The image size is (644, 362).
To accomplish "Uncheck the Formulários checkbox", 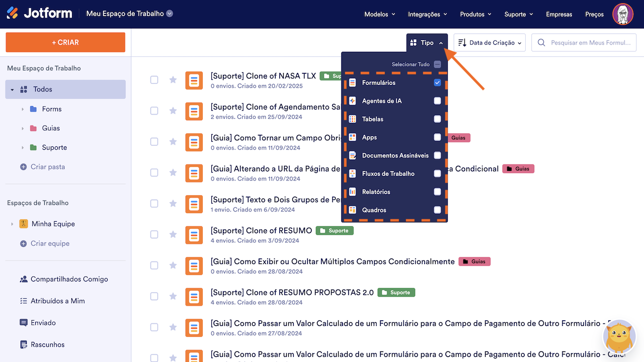I will 437,82.
